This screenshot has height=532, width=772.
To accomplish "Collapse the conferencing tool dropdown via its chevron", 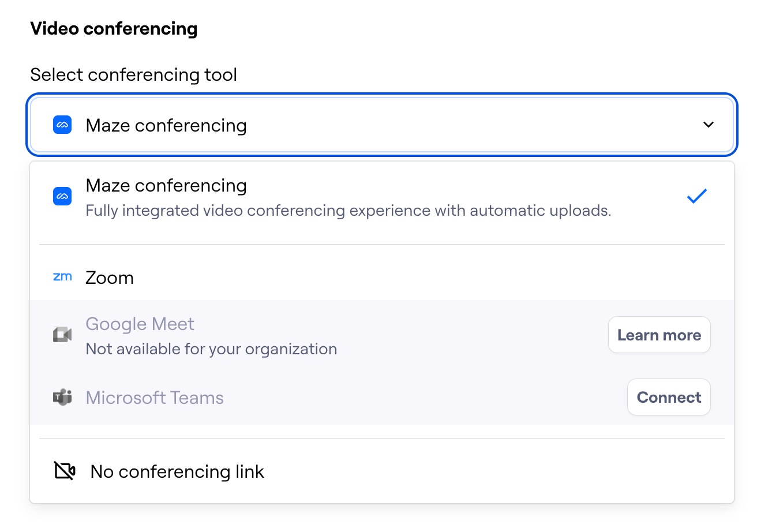I will pyautogui.click(x=709, y=125).
